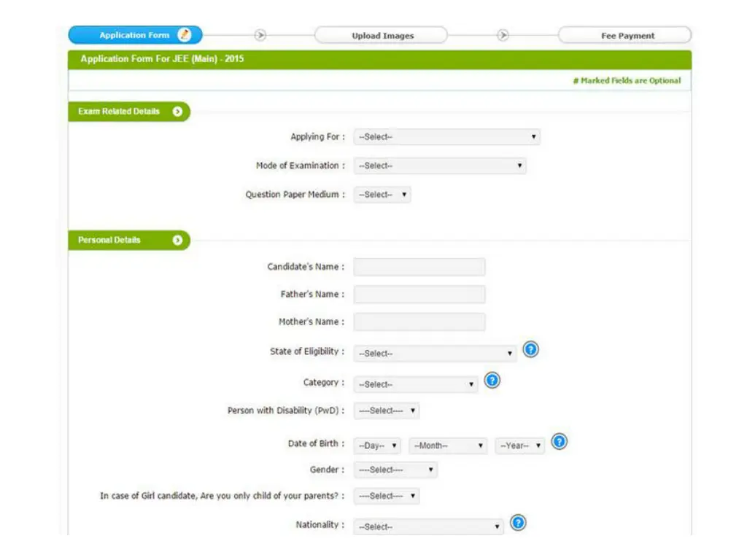
Task: Open the Day dropdown for Date of Birth
Action: pos(377,446)
